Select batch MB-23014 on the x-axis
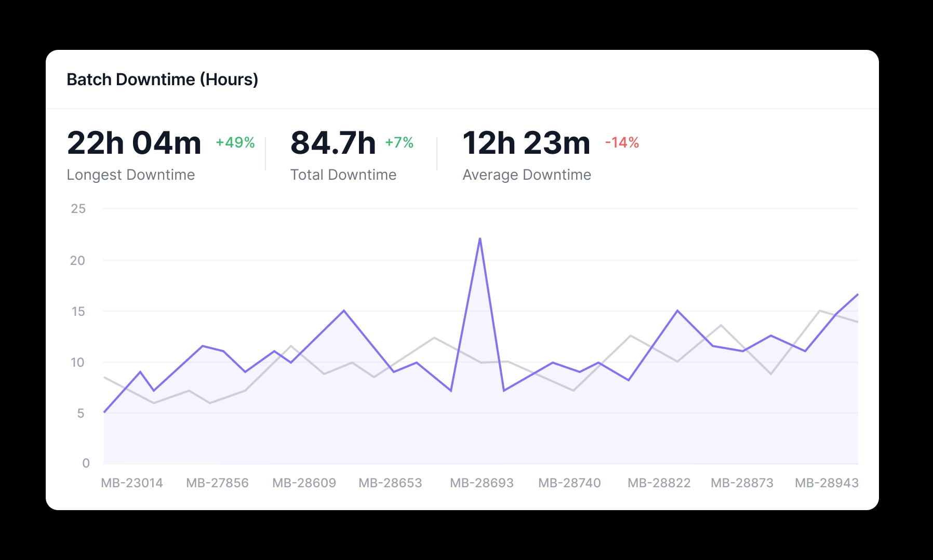Screen dimensions: 933x560 pyautogui.click(x=132, y=483)
